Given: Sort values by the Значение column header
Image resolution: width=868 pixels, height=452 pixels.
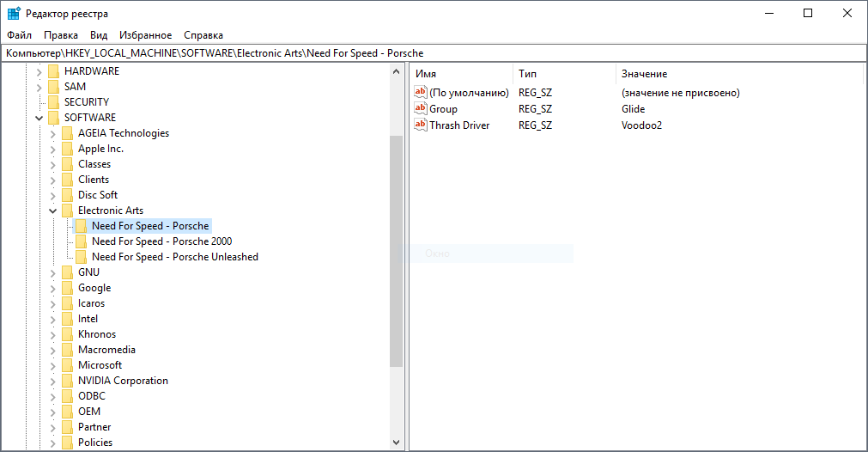Looking at the screenshot, I should point(739,74).
